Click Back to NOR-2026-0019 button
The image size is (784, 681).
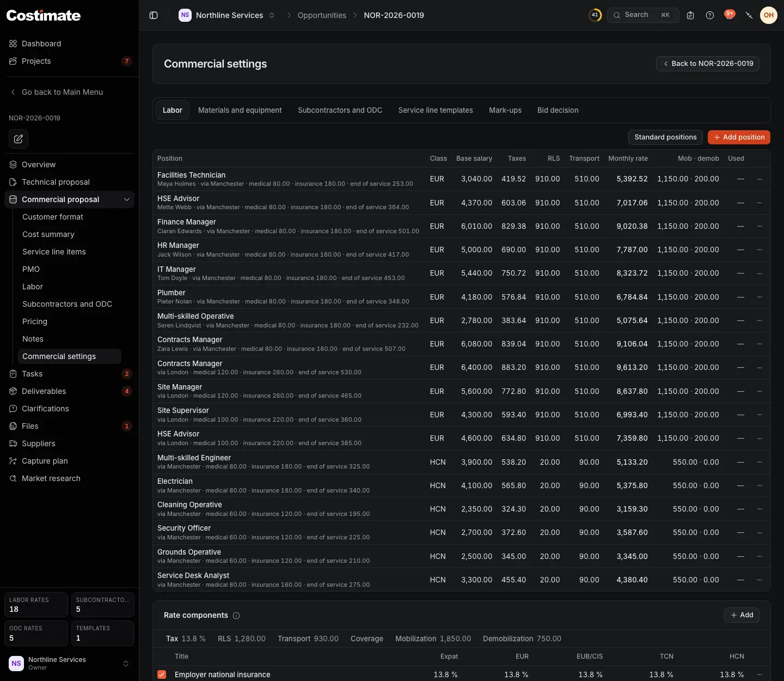tap(708, 64)
